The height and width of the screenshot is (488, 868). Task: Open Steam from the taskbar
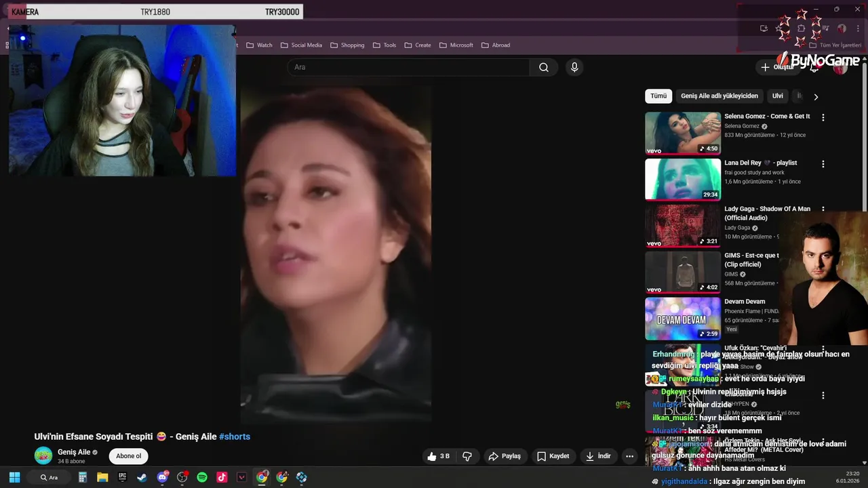[142, 477]
